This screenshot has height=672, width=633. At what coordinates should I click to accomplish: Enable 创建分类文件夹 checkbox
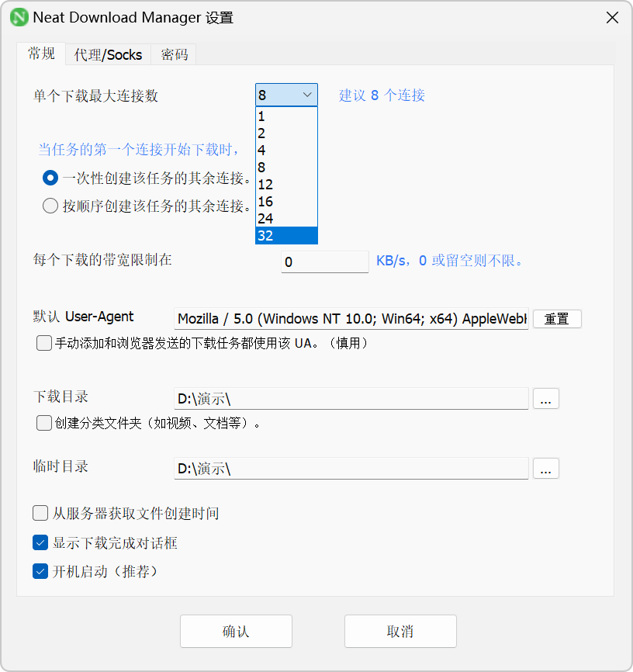pyautogui.click(x=44, y=423)
